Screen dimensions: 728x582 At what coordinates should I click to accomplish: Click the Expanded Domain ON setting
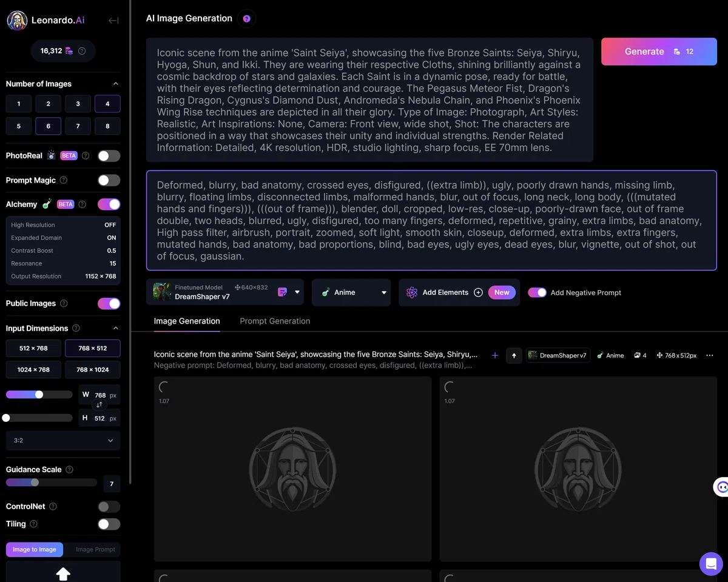tap(63, 238)
